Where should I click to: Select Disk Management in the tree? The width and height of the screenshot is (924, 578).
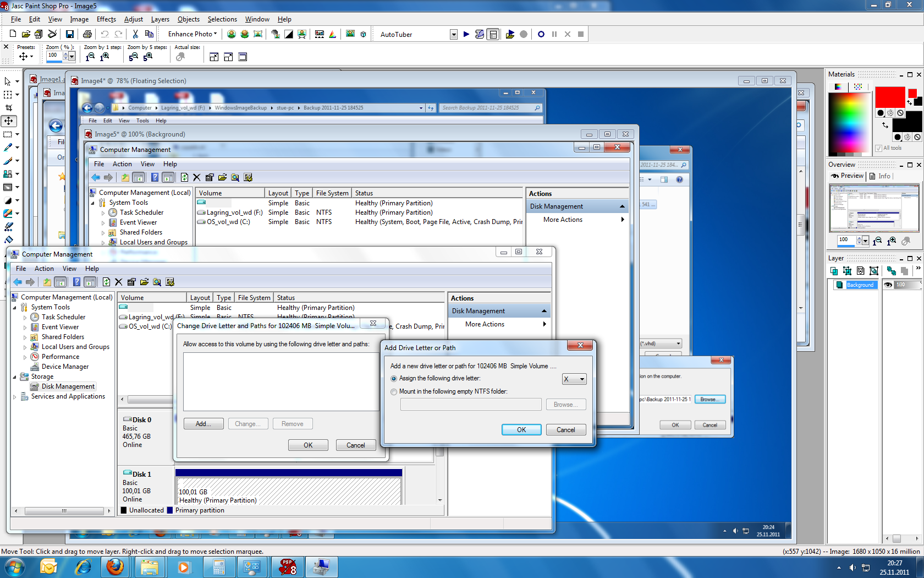(x=68, y=386)
